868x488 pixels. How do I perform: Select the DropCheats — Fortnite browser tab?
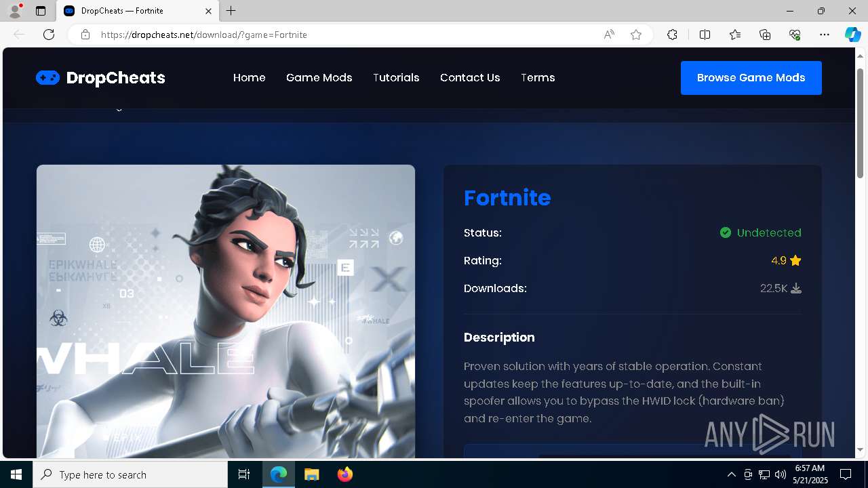136,11
